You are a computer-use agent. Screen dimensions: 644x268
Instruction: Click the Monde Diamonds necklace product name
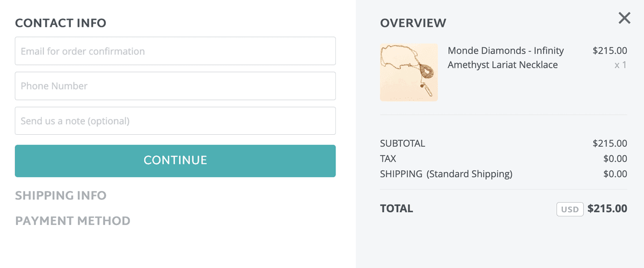506,57
